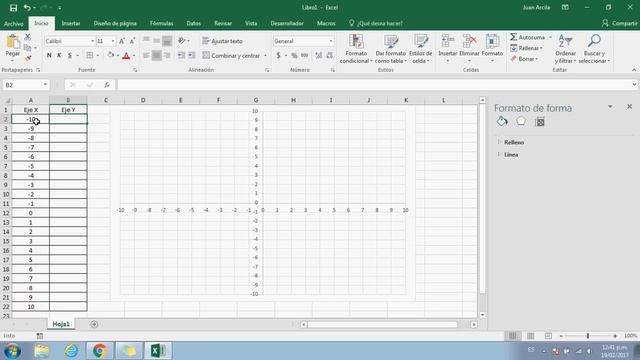Open Buscar y seleccionar menu

click(x=594, y=49)
